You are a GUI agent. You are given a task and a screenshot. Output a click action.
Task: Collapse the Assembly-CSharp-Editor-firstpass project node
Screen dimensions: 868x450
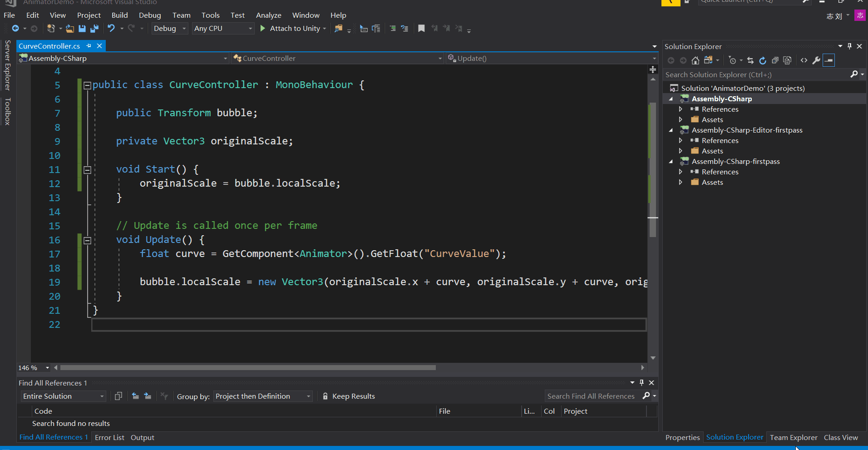click(671, 130)
